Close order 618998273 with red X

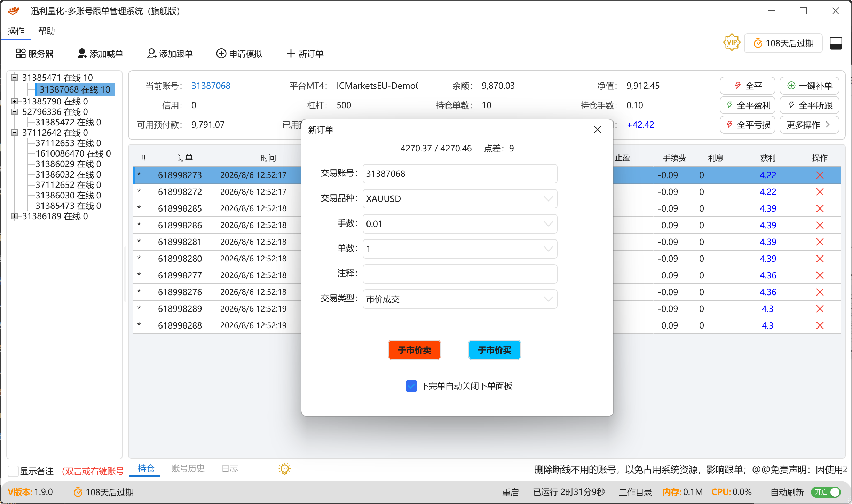pyautogui.click(x=820, y=175)
